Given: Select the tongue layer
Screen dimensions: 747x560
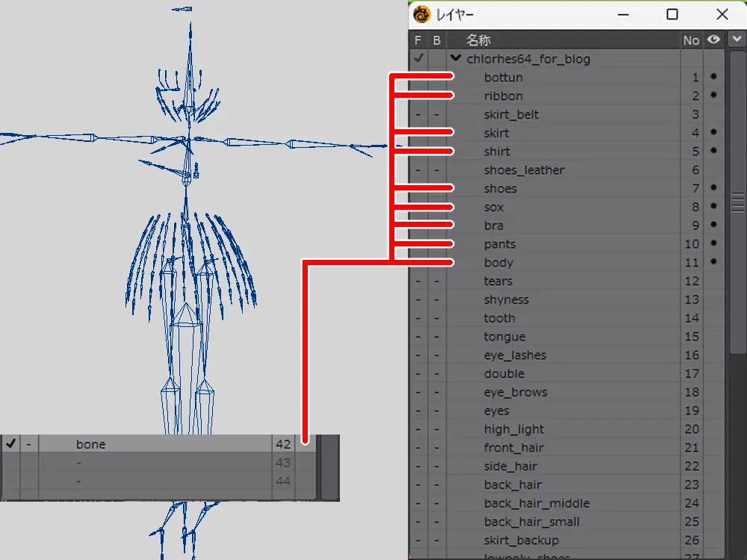Looking at the screenshot, I should tap(504, 337).
